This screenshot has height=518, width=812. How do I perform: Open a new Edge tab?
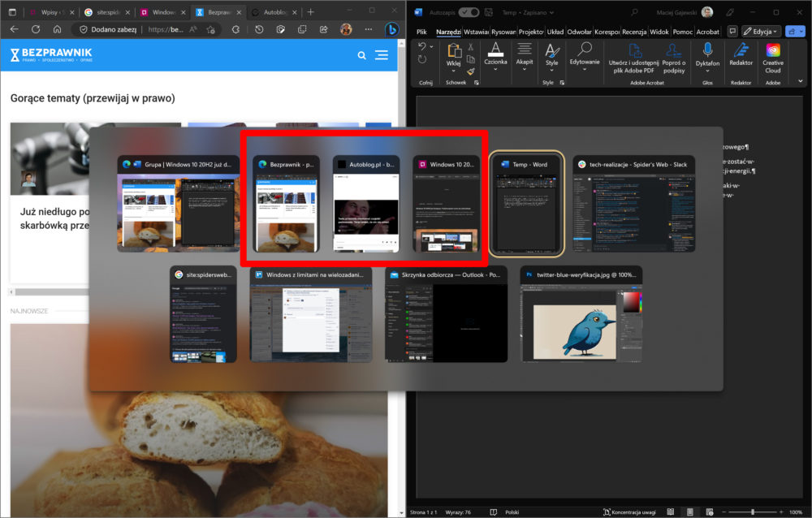(311, 11)
